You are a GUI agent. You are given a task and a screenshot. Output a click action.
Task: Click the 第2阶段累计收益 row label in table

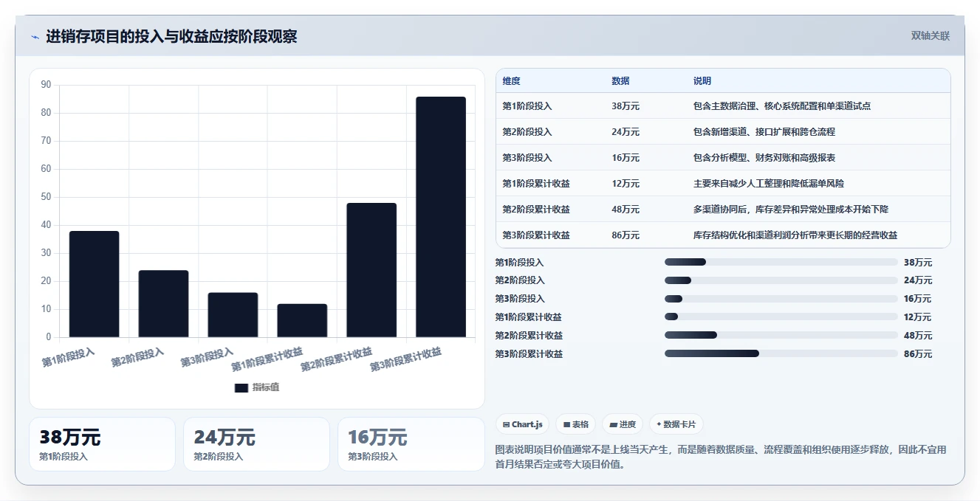tap(536, 210)
